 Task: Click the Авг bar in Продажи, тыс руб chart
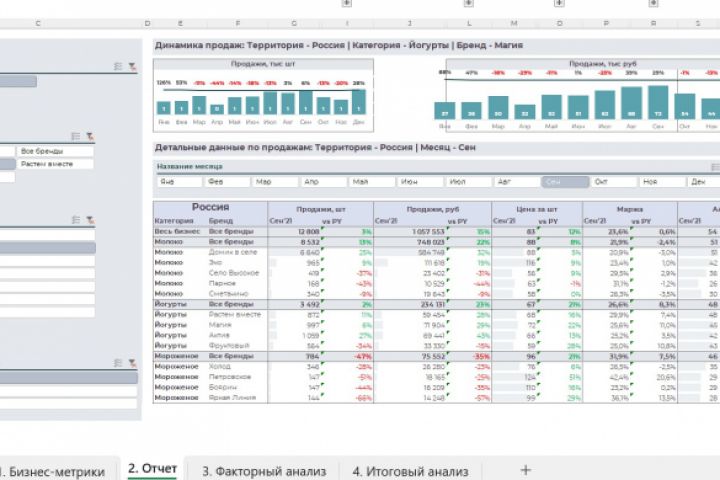pyautogui.click(x=631, y=103)
